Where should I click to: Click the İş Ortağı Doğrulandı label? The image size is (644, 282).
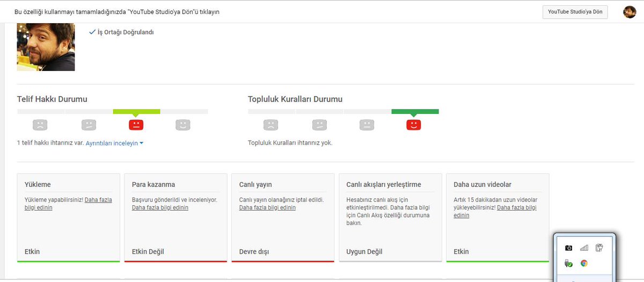tap(126, 32)
